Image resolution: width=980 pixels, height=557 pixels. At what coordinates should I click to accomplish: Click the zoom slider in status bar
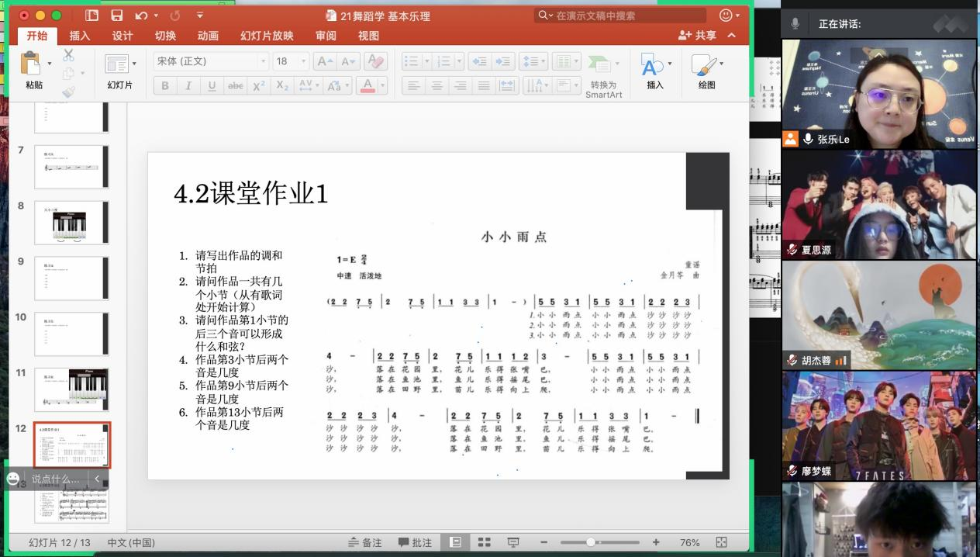(x=591, y=542)
